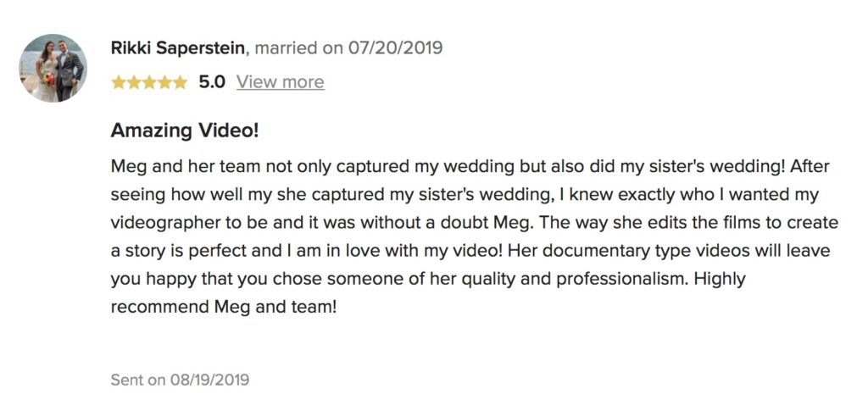Click the reviewer's couple profile photo

(53, 69)
